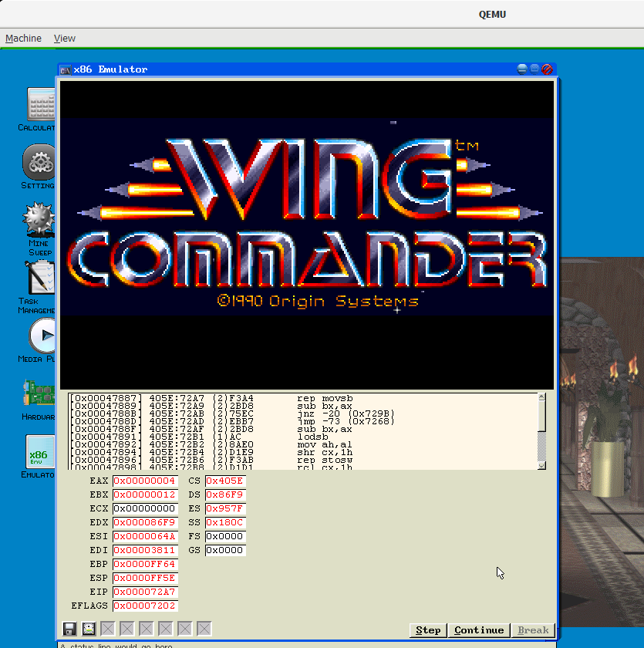Click the FS segment register field
This screenshot has height=648, width=644.
point(225,536)
